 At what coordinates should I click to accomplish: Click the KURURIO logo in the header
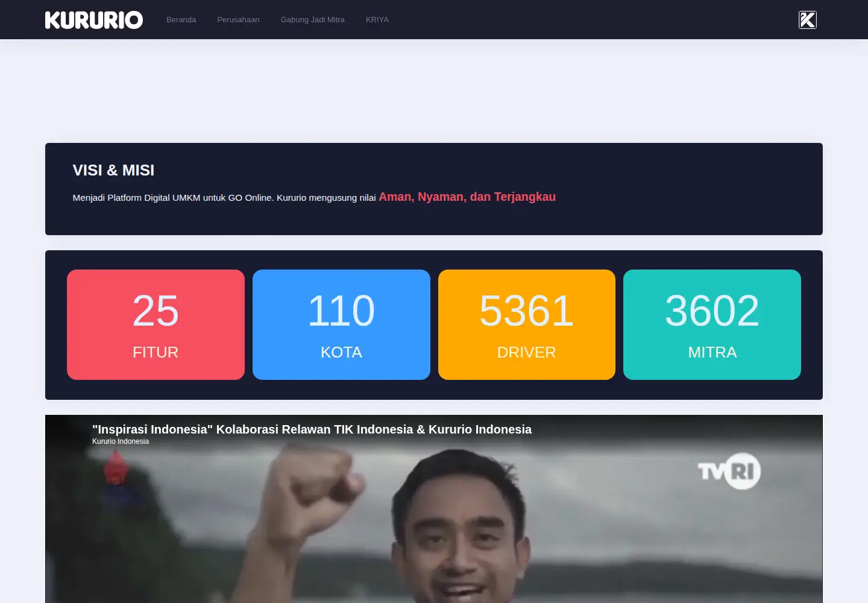tap(94, 20)
